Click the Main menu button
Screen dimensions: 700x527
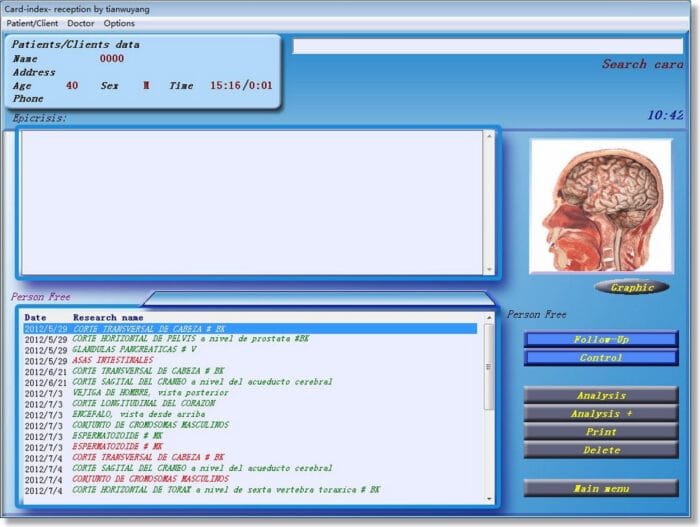[601, 489]
